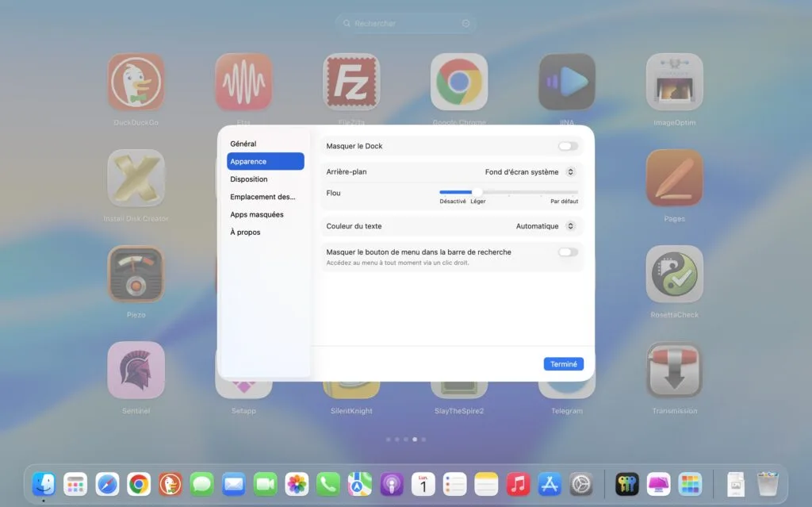Open Finder from the Dock

pyautogui.click(x=44, y=484)
